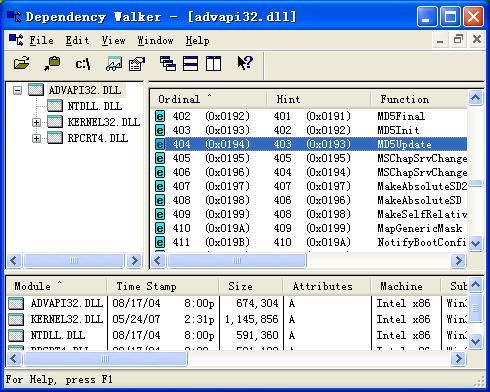Click the Open file toolbar icon
The height and width of the screenshot is (392, 490).
tap(21, 63)
